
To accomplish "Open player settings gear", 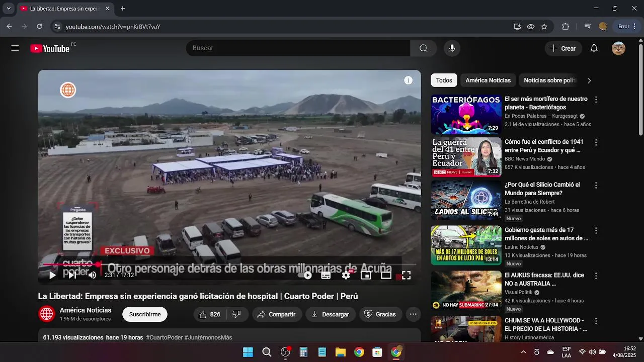I will (346, 275).
